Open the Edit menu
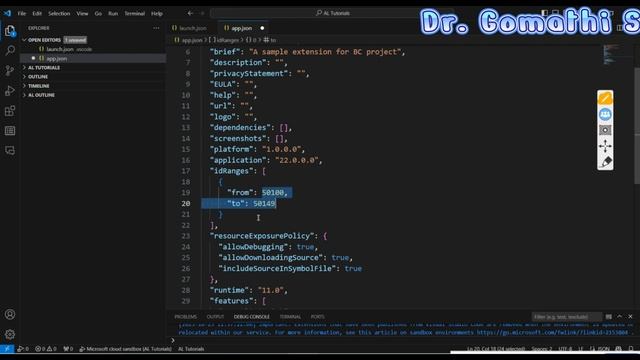Screen dimensions: 640x360 point(37,13)
